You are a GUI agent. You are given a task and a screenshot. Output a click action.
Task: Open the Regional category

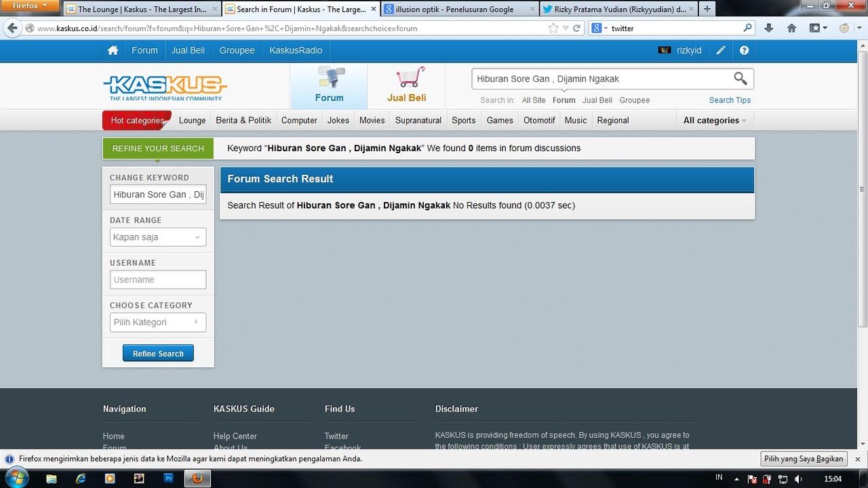click(x=613, y=120)
